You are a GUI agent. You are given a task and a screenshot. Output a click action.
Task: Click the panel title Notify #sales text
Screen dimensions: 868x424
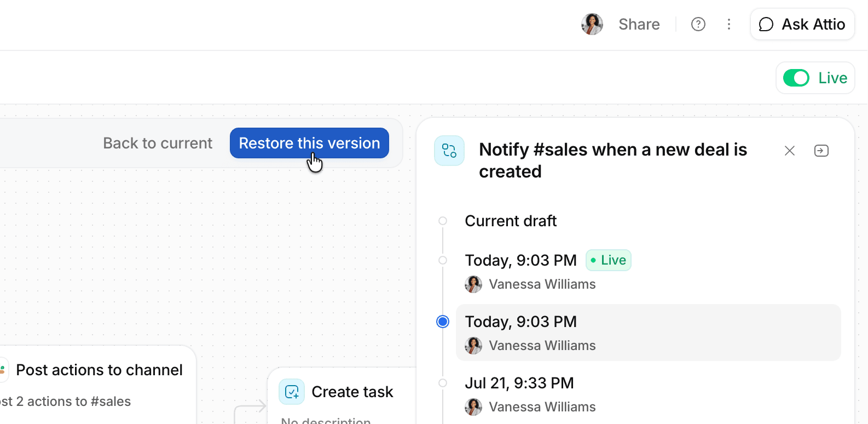612,161
